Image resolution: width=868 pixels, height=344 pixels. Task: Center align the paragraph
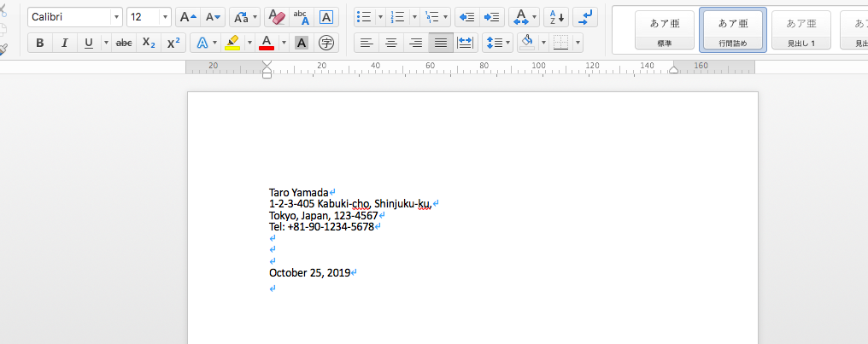pos(391,43)
